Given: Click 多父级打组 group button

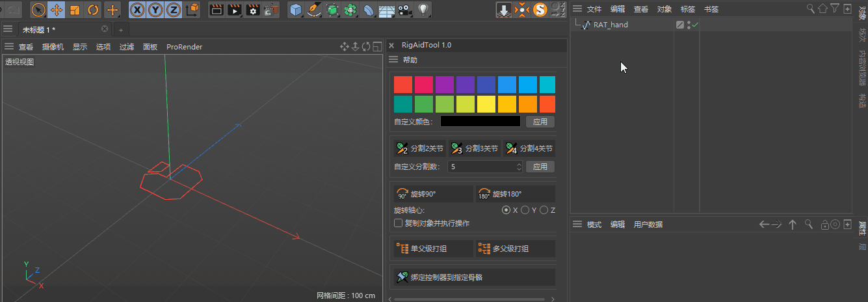Looking at the screenshot, I should click(x=516, y=249).
